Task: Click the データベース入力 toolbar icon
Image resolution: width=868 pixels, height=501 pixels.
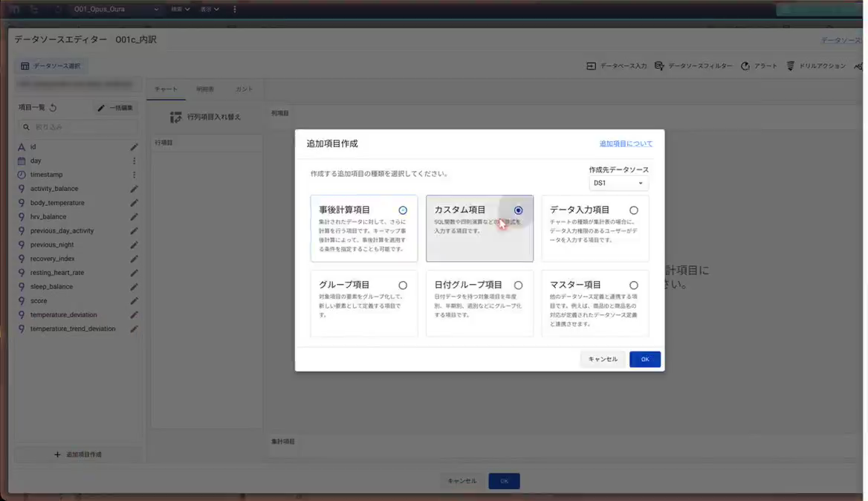Action: click(x=592, y=66)
